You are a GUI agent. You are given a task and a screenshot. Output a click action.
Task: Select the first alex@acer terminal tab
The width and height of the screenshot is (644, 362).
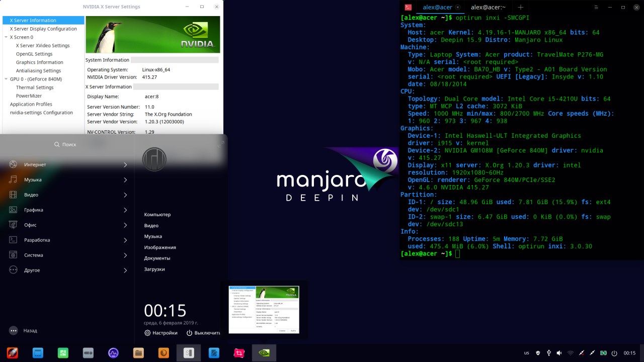[x=437, y=7]
